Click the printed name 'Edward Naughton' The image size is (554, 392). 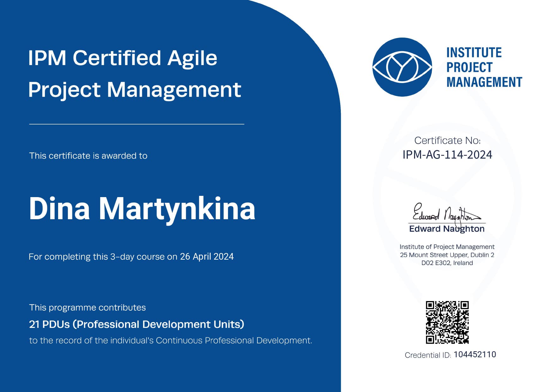[x=447, y=229]
